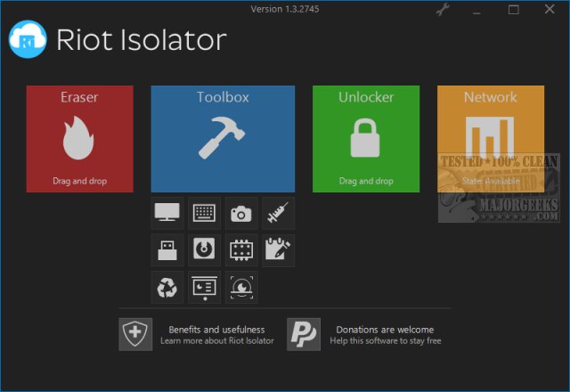Click the Benefits and usefulness heading
This screenshot has width=570, height=392.
pos(216,330)
